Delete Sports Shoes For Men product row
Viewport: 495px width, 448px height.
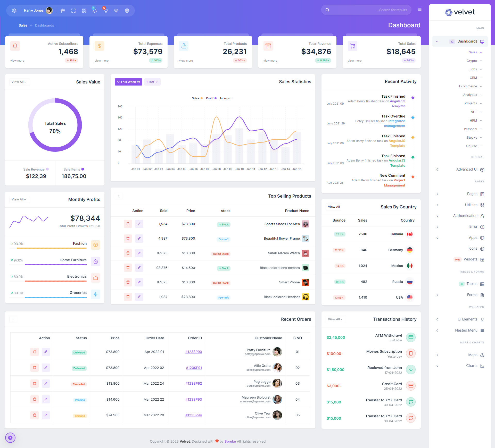click(128, 224)
